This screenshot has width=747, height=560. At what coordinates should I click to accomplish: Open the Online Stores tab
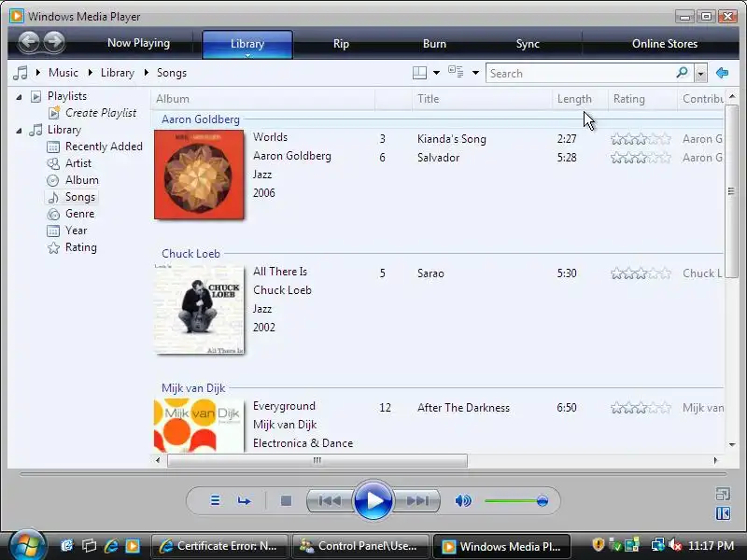[x=664, y=43]
